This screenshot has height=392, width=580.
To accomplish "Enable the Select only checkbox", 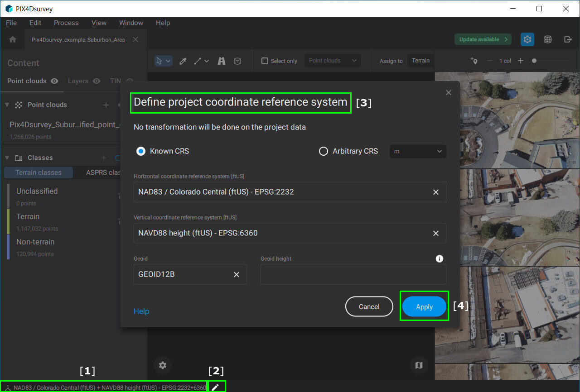I will [x=265, y=61].
